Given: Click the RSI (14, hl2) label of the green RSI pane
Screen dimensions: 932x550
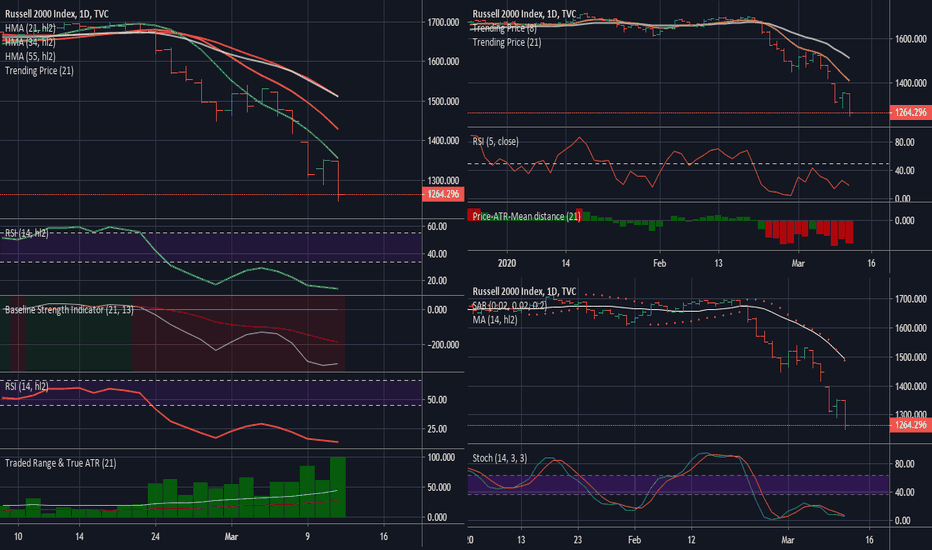Looking at the screenshot, I should pyautogui.click(x=27, y=233).
